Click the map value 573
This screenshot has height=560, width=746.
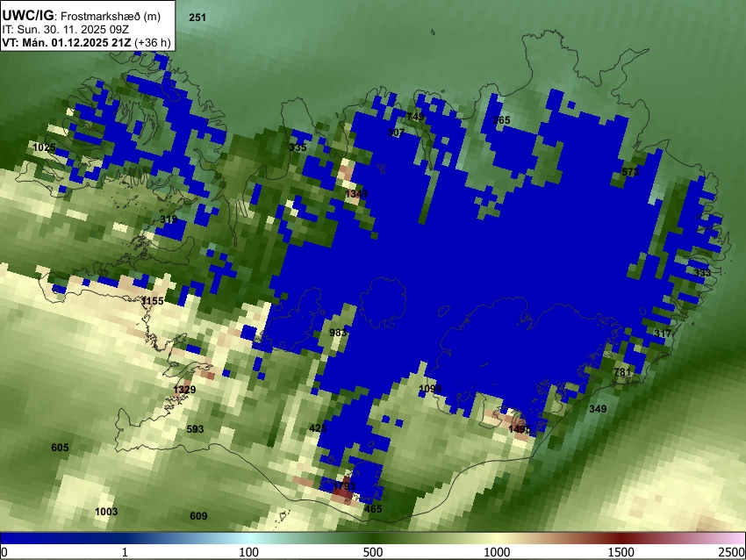[x=630, y=172]
